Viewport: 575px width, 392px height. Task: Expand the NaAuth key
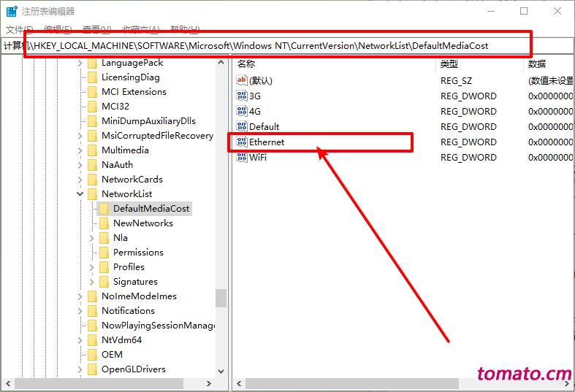click(x=80, y=165)
